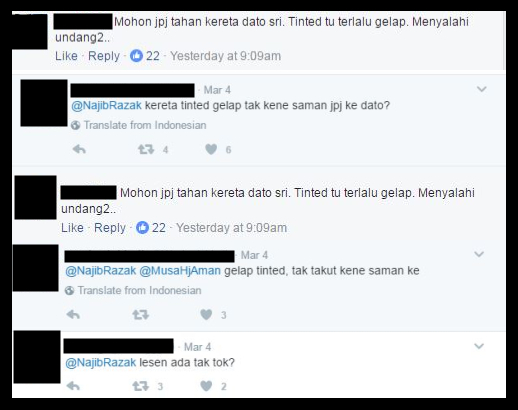This screenshot has width=518, height=410.
Task: Click thumbs-up reaction icon on top Facebook comment
Action: click(136, 56)
